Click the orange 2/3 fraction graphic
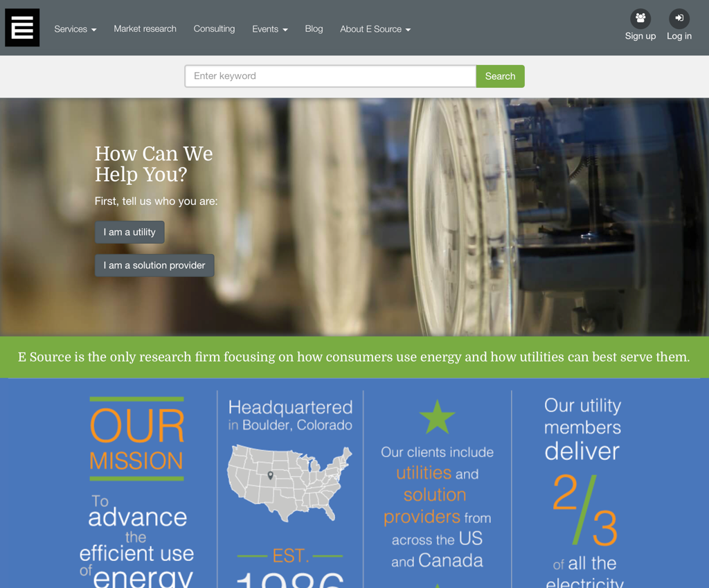The width and height of the screenshot is (709, 588). coord(584,509)
